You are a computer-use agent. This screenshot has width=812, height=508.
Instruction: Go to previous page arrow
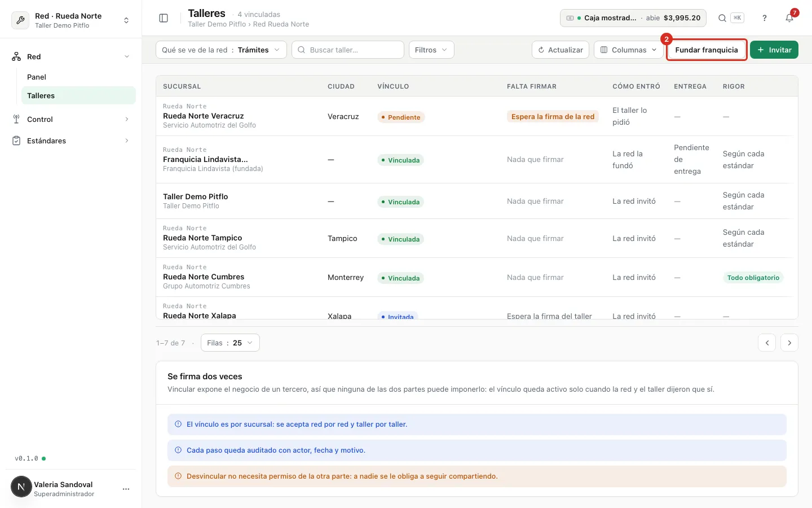767,343
